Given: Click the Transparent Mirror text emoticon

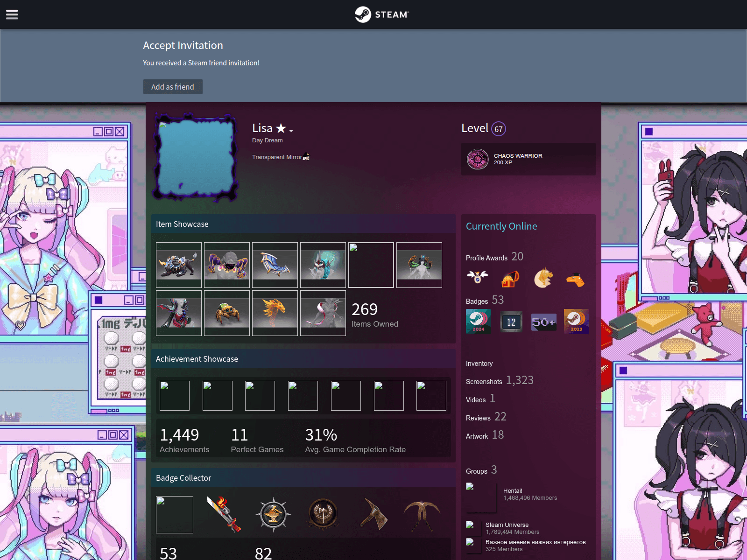Looking at the screenshot, I should coord(306,157).
